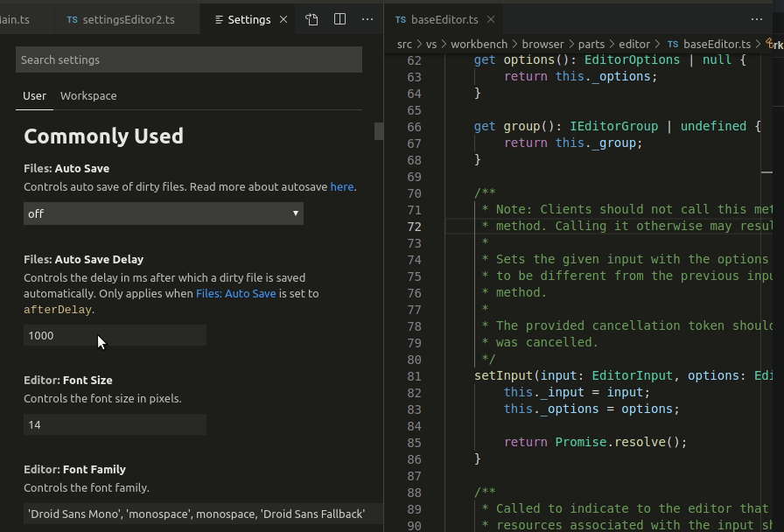Screen dimensions: 784x532
Task: Edit the Auto Save Delay value 1000
Action: point(114,335)
